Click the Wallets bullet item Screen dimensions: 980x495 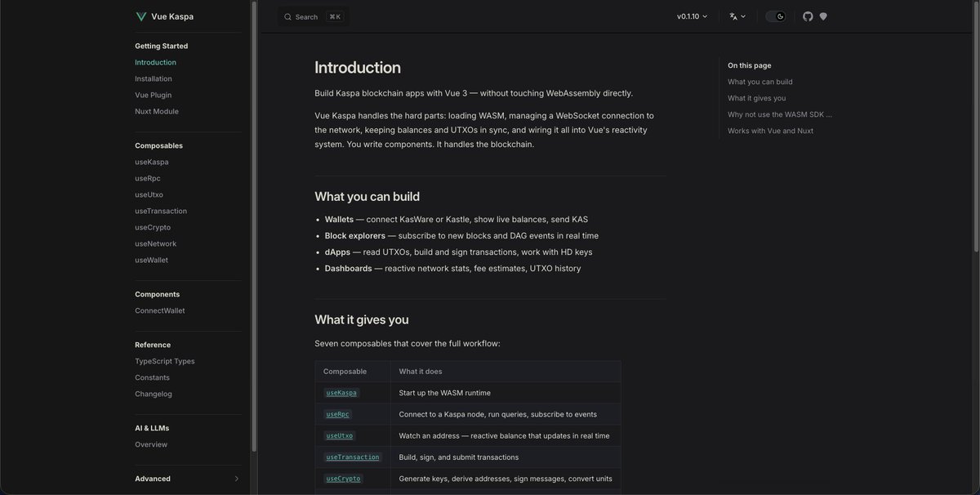(456, 220)
